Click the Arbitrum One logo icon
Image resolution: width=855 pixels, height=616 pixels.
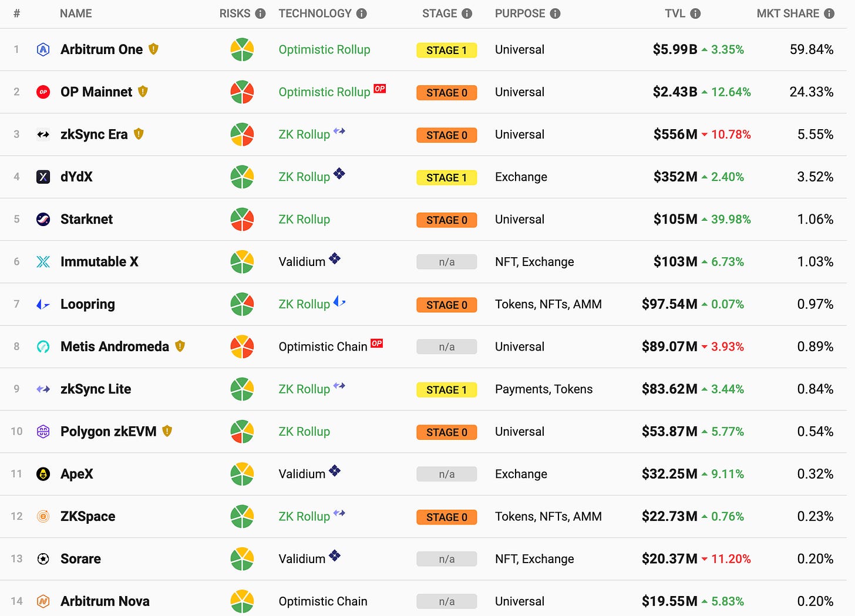(43, 50)
